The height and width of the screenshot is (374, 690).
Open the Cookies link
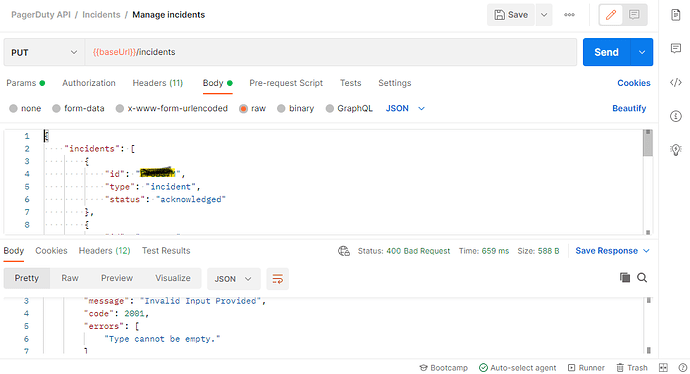634,83
